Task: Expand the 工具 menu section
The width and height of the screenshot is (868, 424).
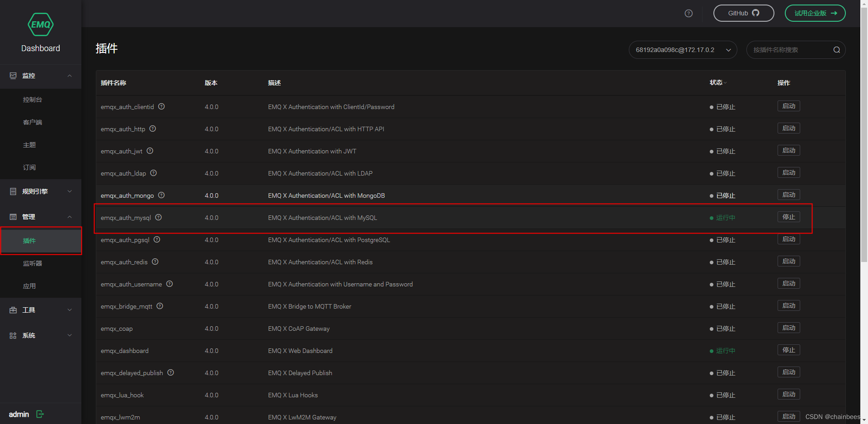Action: point(41,310)
